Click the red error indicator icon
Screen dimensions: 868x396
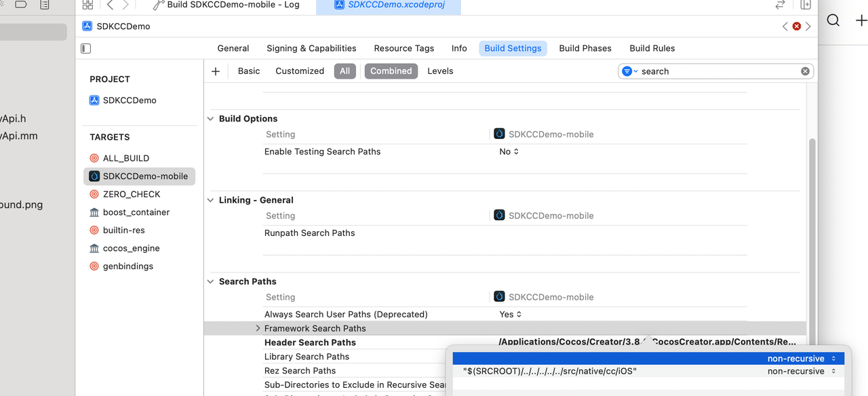pos(797,26)
